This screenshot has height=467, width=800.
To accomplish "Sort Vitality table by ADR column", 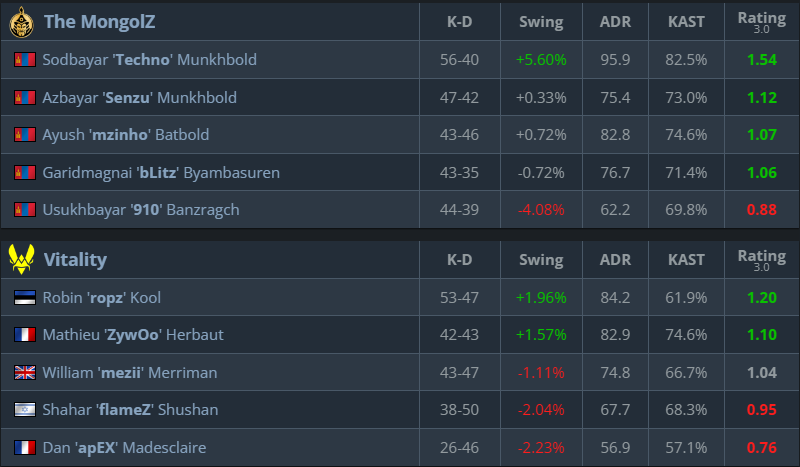I will point(614,260).
